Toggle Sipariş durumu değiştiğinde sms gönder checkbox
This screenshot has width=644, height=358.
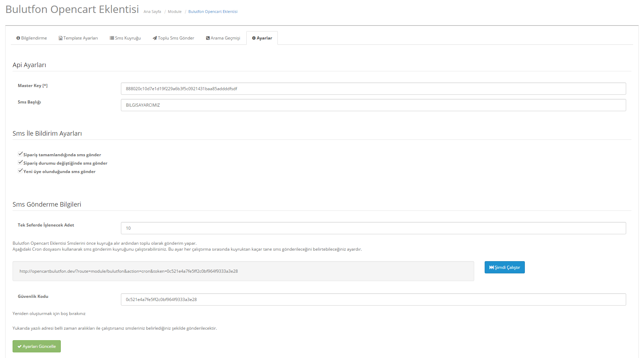pos(20,162)
